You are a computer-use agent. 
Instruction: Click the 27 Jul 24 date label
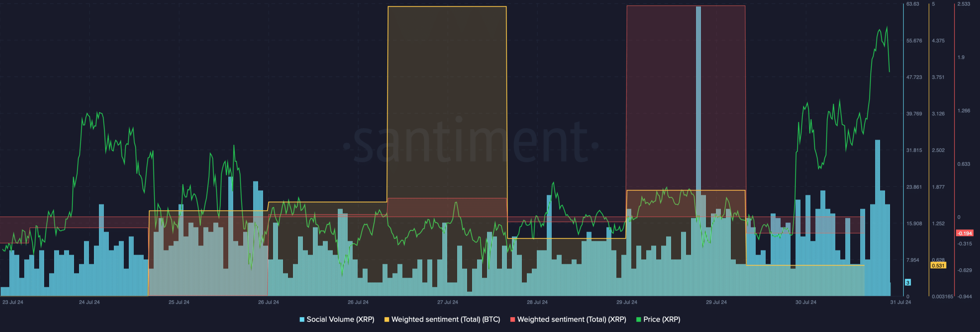click(448, 302)
